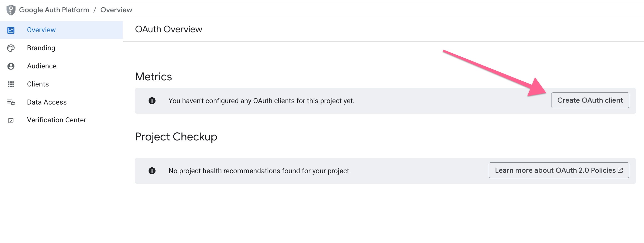The width and height of the screenshot is (644, 243).
Task: Click the Overview breadcrumb text
Action: point(116,10)
